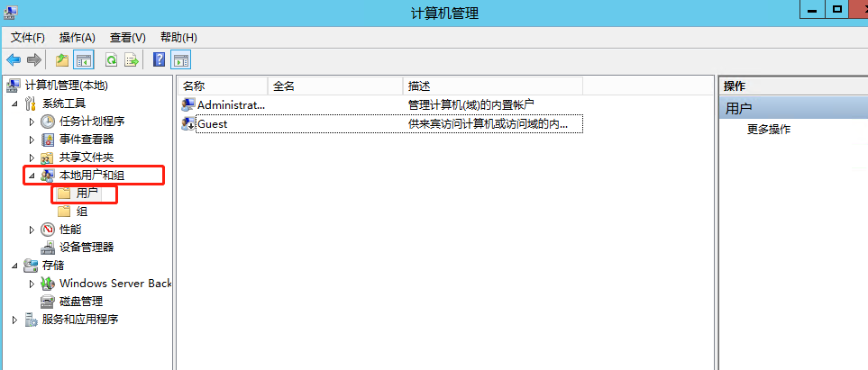The height and width of the screenshot is (370, 868).
Task: Sort by the 描述 column header
Action: (x=493, y=86)
